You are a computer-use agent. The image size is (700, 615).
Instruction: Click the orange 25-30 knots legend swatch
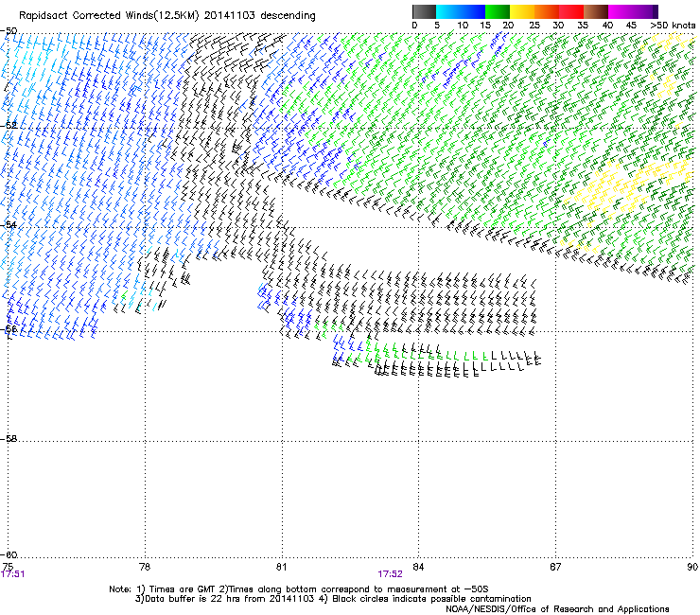[547, 11]
